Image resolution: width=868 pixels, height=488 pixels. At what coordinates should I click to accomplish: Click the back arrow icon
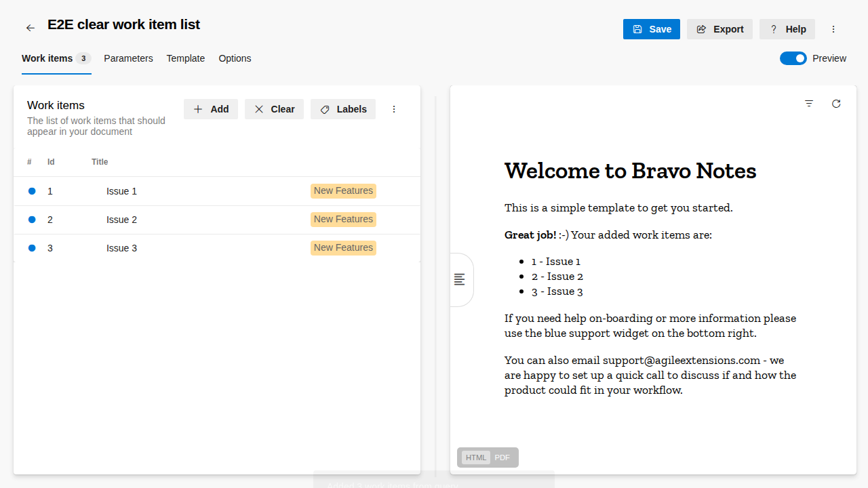click(x=31, y=28)
